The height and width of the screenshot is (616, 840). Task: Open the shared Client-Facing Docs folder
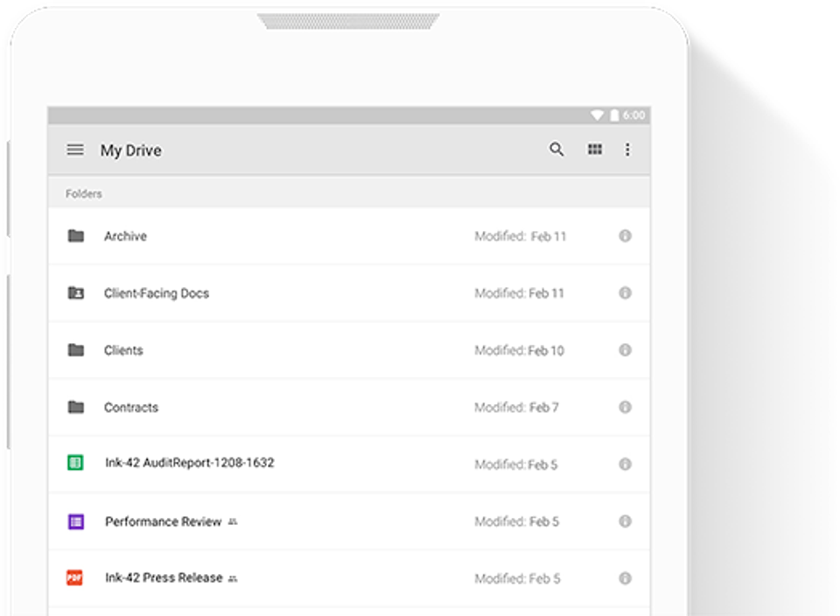[x=156, y=293]
